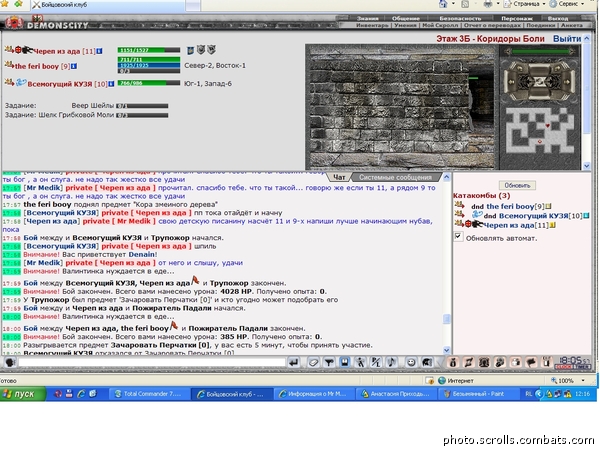This screenshot has width=600, height=450.
Task: Click the RSS feeds icon in browser toolbar
Action: pyautogui.click(x=465, y=4)
